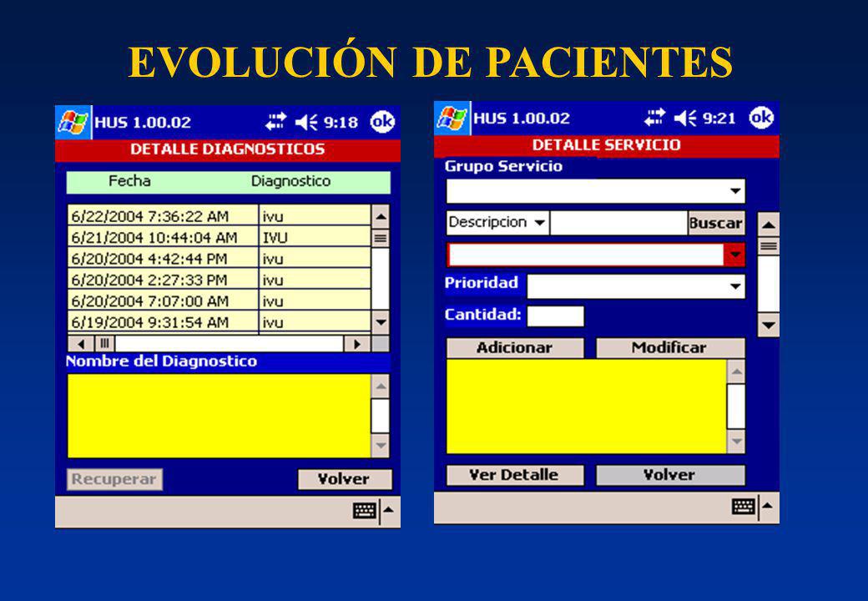
Task: Click Volver in Detalle Servicio window
Action: click(670, 475)
